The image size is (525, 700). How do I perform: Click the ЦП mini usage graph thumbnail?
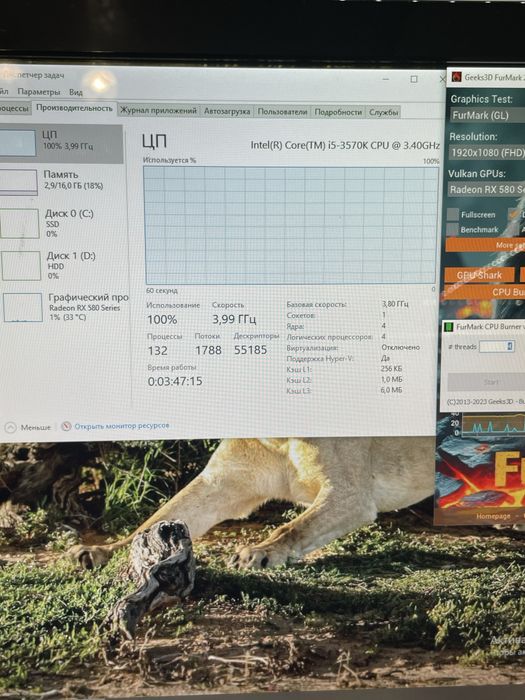click(x=17, y=143)
